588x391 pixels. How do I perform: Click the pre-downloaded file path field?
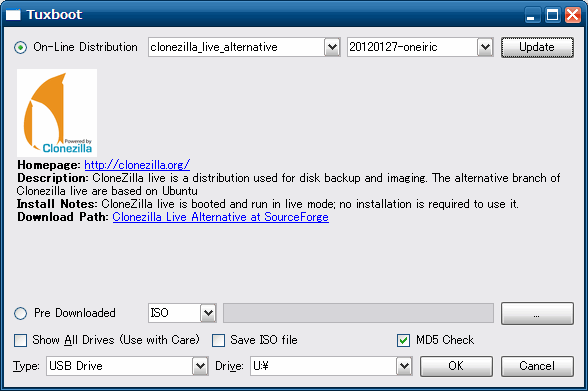click(358, 313)
